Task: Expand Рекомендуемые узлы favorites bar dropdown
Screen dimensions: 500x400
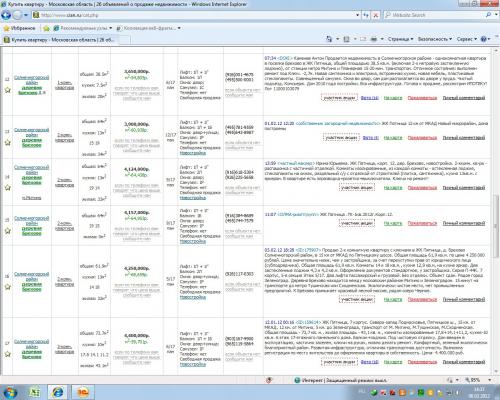Action: (111, 28)
